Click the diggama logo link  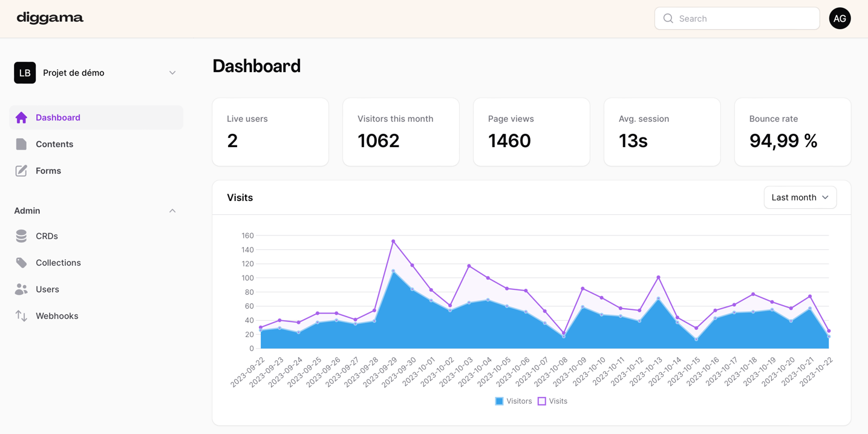50,18
